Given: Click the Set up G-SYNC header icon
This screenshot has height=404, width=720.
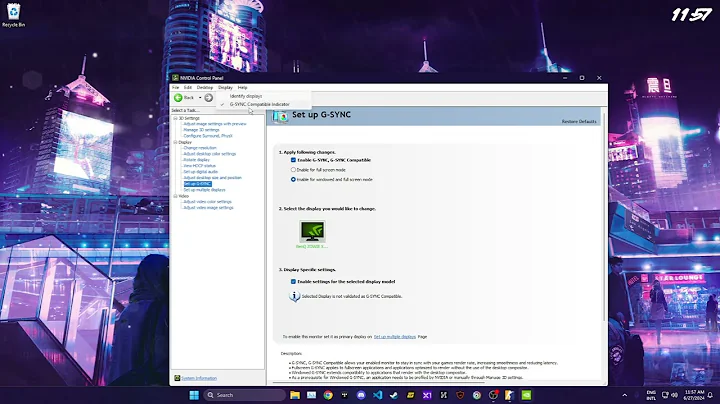Looking at the screenshot, I should coord(280,117).
